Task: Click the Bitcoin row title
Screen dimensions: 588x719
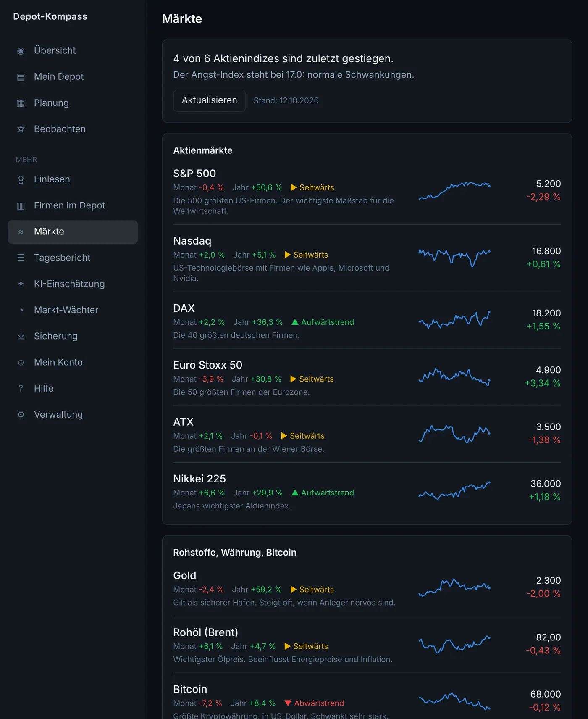Action: (x=190, y=689)
